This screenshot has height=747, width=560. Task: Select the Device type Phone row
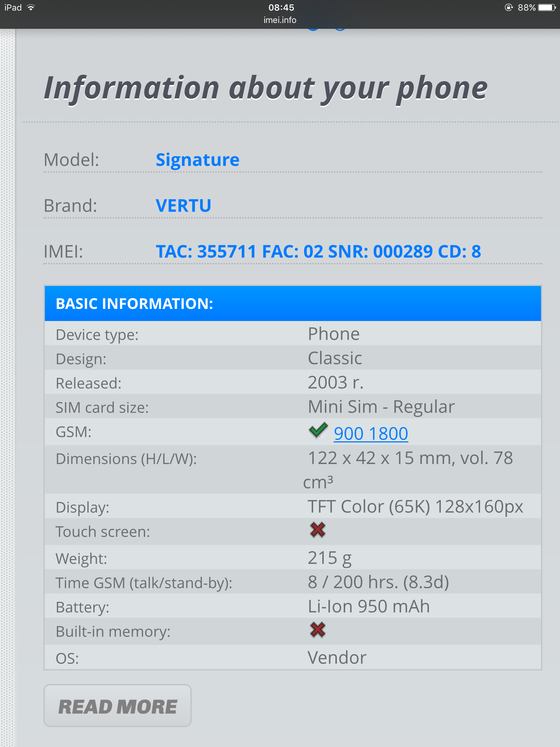293,333
